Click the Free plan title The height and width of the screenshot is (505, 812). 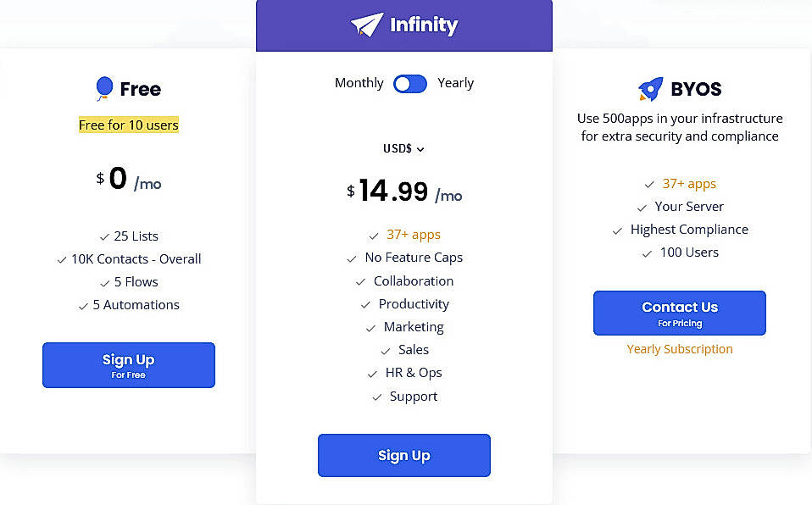140,89
